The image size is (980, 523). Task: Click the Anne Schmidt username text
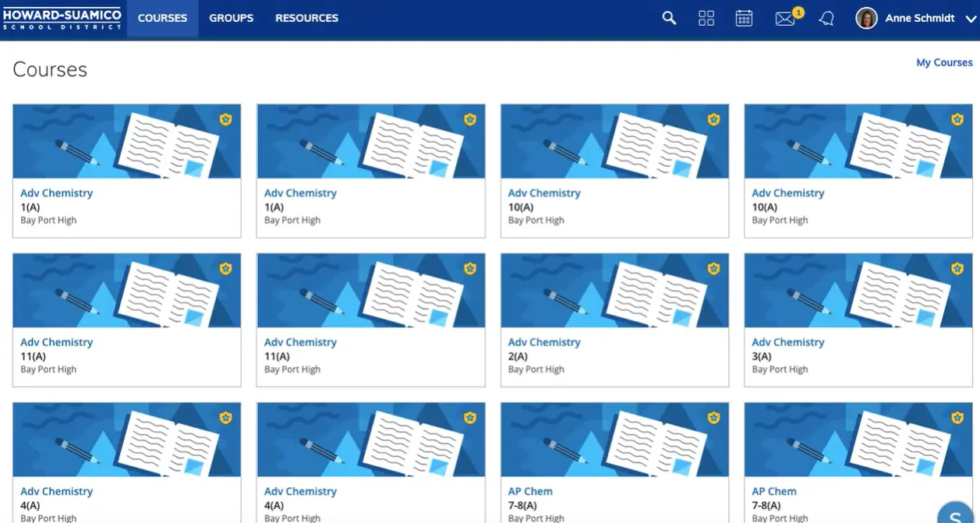tap(920, 18)
